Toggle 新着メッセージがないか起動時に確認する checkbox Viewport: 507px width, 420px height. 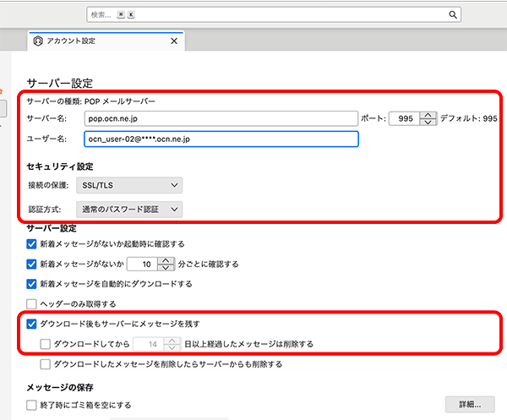click(x=32, y=243)
